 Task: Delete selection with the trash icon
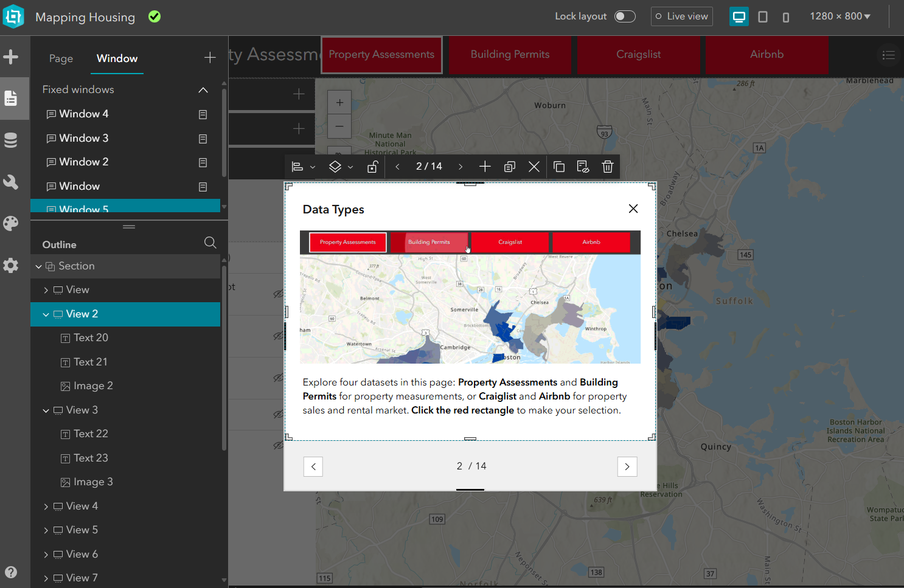click(x=607, y=167)
